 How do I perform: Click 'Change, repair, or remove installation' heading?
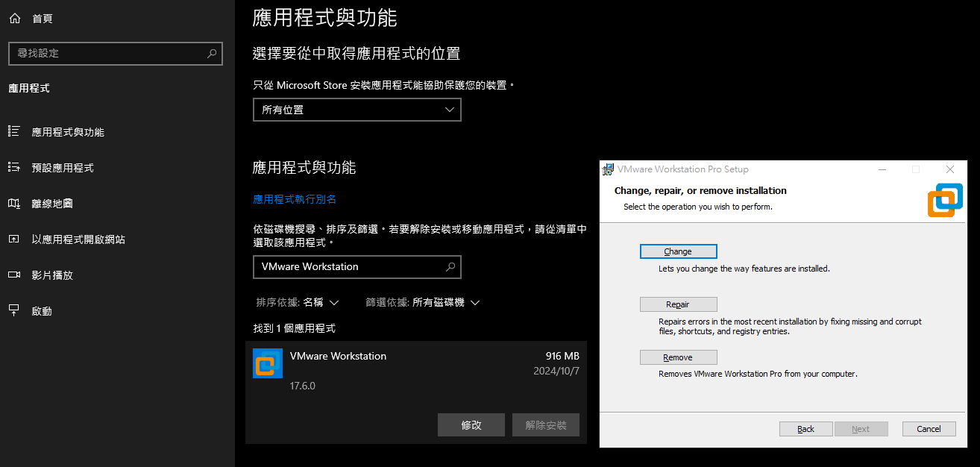pyautogui.click(x=700, y=191)
